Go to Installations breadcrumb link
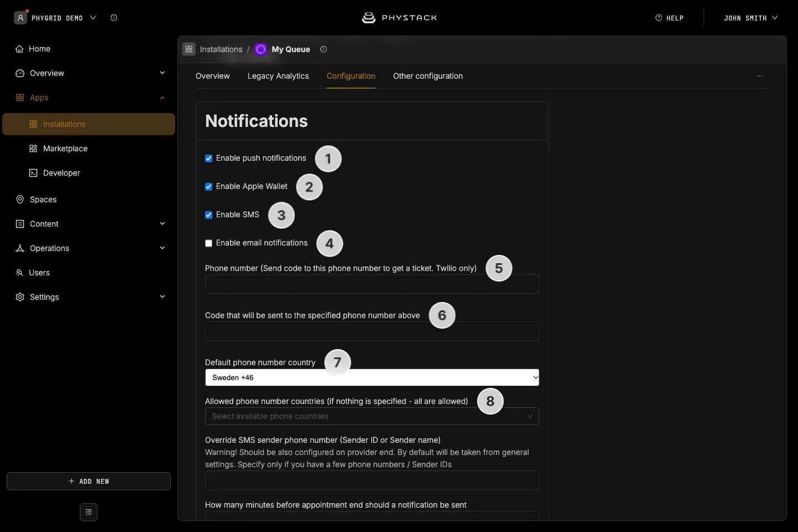798x532 pixels. pyautogui.click(x=221, y=49)
